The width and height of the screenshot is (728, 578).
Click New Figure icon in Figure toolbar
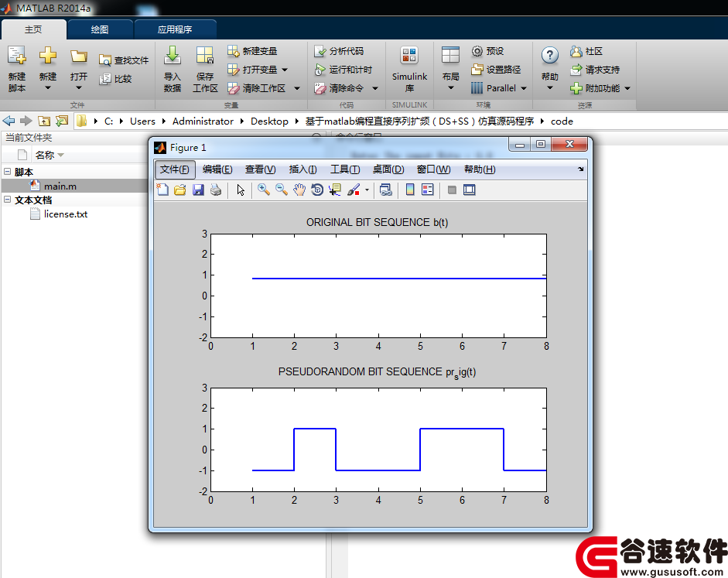(162, 190)
